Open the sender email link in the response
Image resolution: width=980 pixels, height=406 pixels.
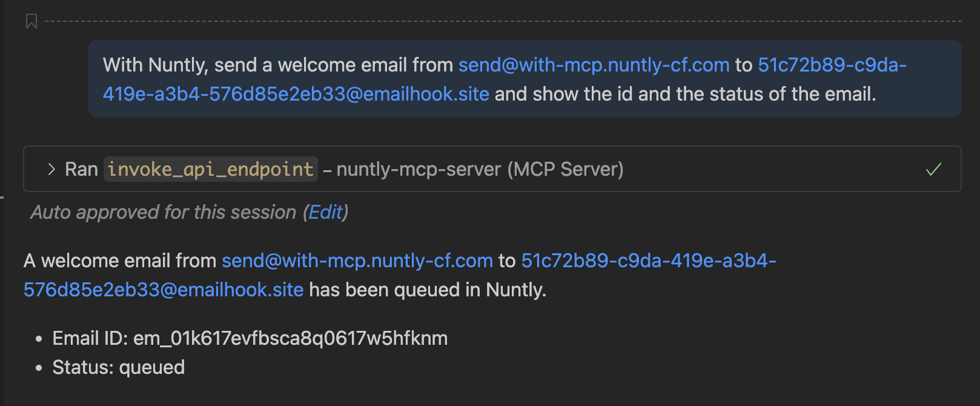(357, 261)
